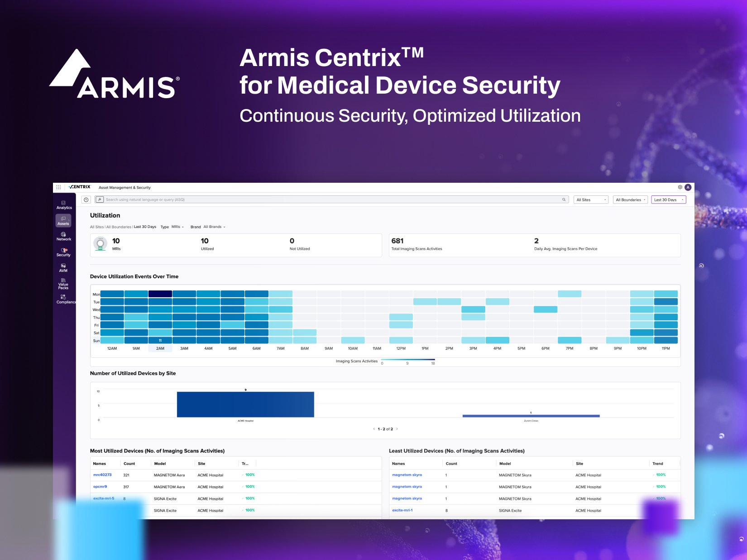Go to Network in the sidebar

pos(63,237)
